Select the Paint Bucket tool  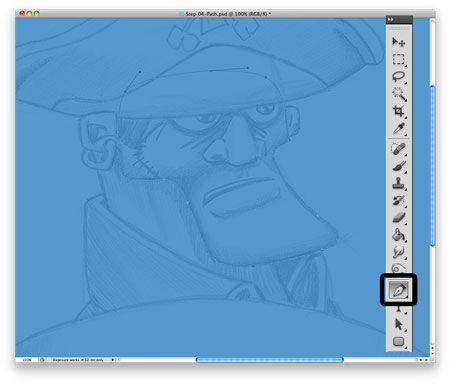tap(399, 235)
